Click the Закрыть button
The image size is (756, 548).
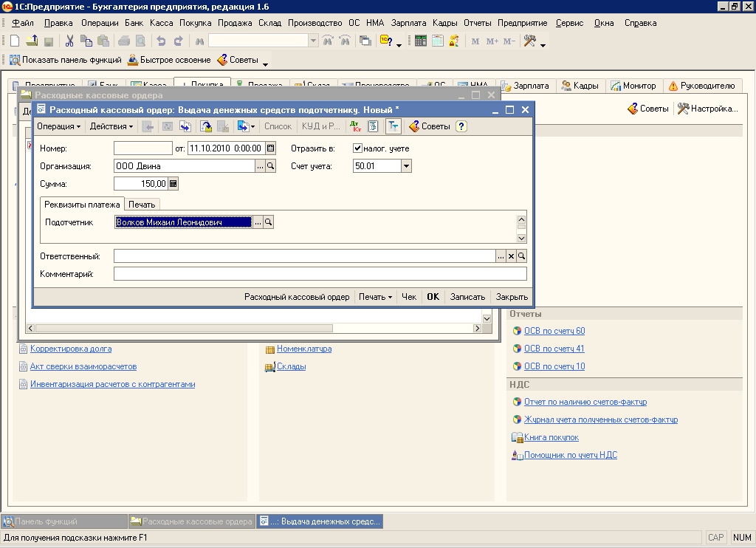click(512, 297)
